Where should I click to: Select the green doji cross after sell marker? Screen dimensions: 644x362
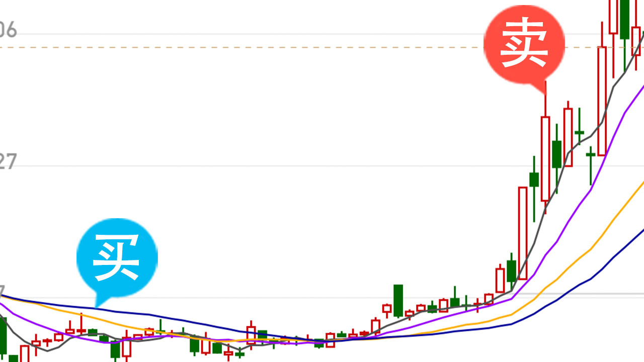(x=580, y=132)
